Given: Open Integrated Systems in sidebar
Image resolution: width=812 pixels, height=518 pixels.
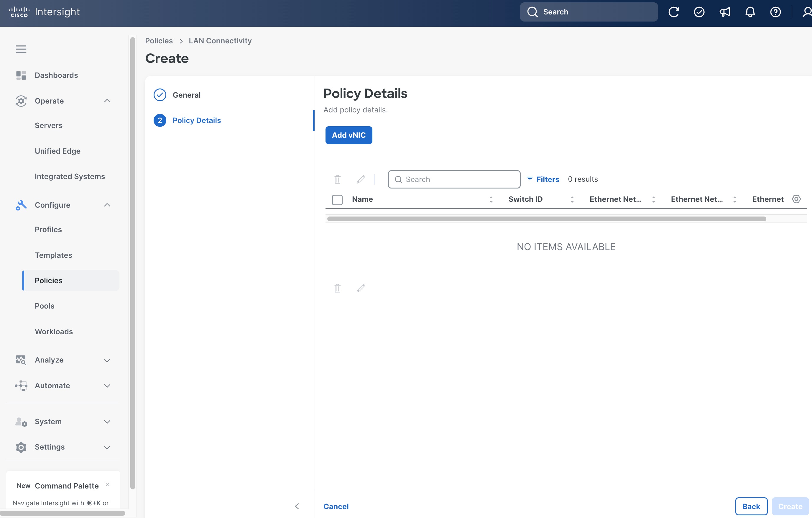Looking at the screenshot, I should coord(70,176).
